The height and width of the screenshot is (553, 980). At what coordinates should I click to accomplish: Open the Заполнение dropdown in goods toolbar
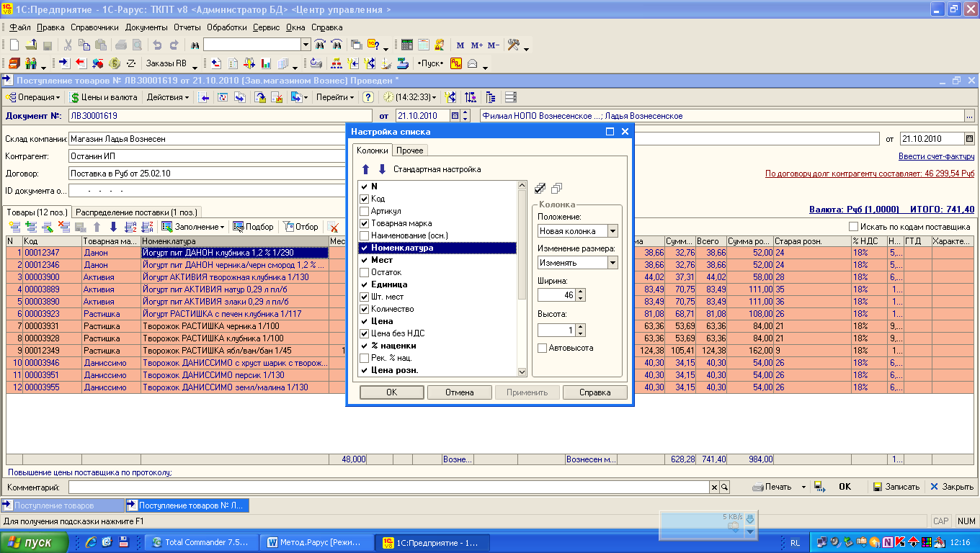pos(193,227)
